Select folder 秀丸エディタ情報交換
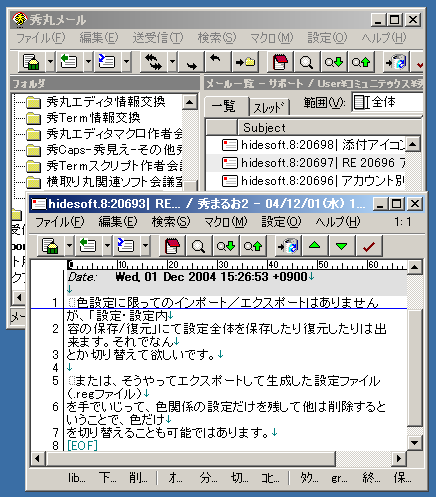 click(x=106, y=102)
